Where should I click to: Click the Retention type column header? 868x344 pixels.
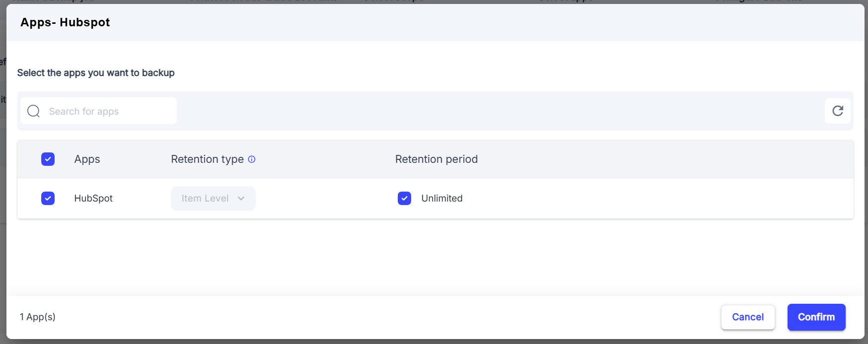click(x=207, y=159)
